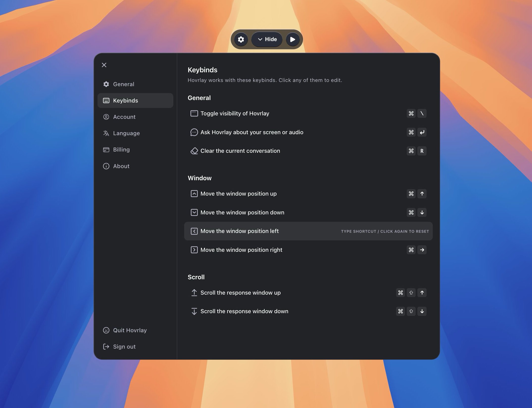Click the backslash key of Toggle visibility shortcut
The width and height of the screenshot is (532, 408).
[x=422, y=113]
